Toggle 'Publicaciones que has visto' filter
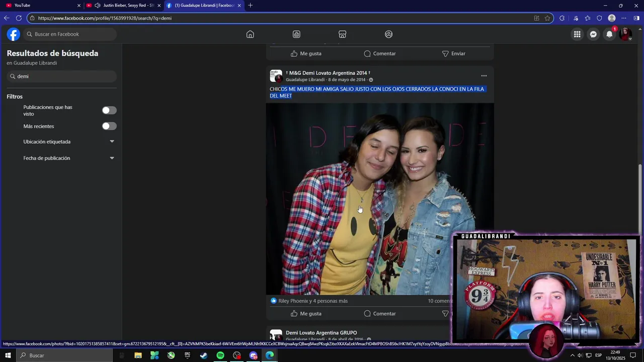The image size is (644, 362). point(109,111)
